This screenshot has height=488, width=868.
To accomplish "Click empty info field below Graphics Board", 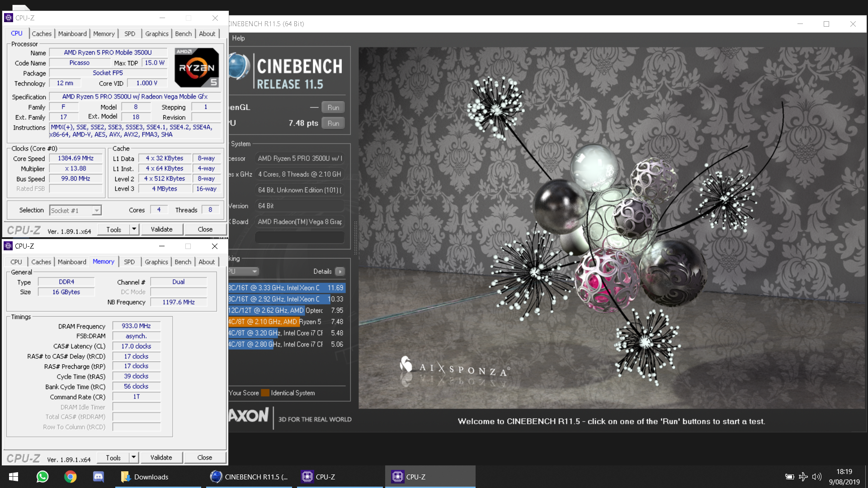I will [x=300, y=237].
